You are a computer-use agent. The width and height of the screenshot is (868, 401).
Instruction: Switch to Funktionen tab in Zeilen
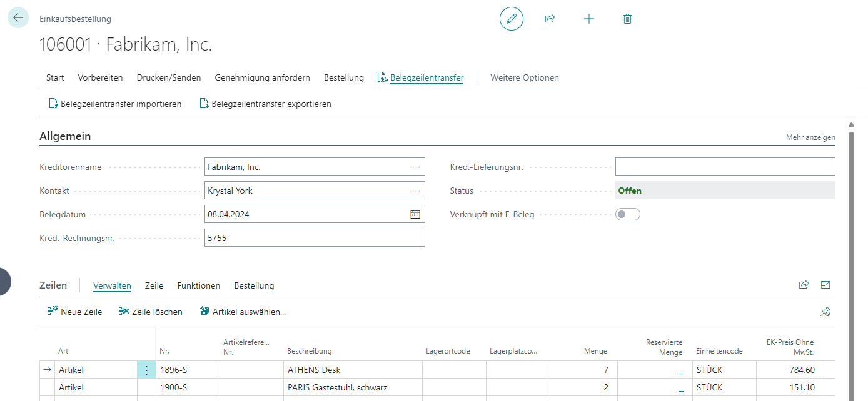click(198, 285)
